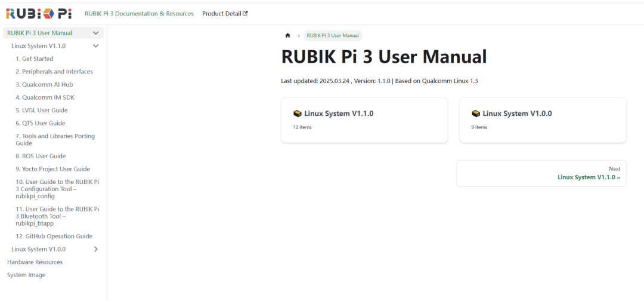Open 4. Qualcomm IM SDK
Screen dimensions: 644x301
(x=45, y=97)
